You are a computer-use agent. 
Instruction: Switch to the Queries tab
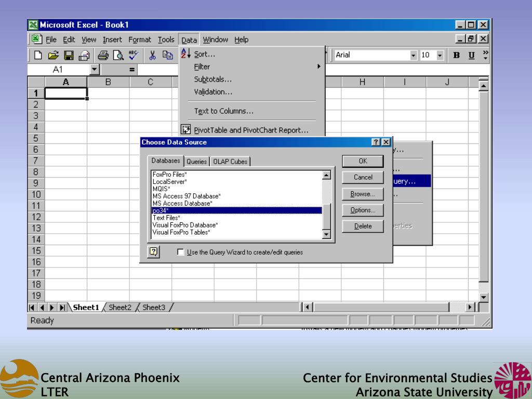coord(196,162)
